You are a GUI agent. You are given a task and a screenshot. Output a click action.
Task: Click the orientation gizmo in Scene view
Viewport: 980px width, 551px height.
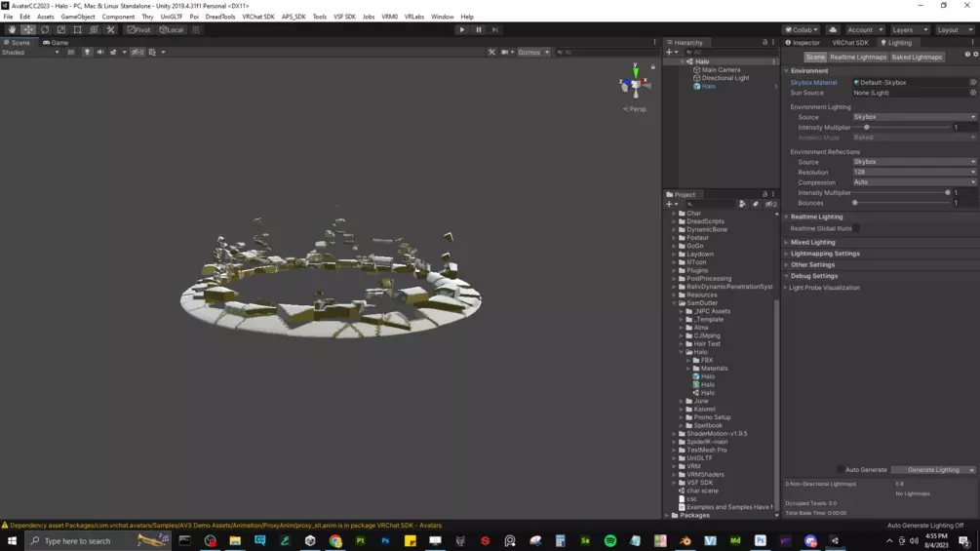coord(635,83)
